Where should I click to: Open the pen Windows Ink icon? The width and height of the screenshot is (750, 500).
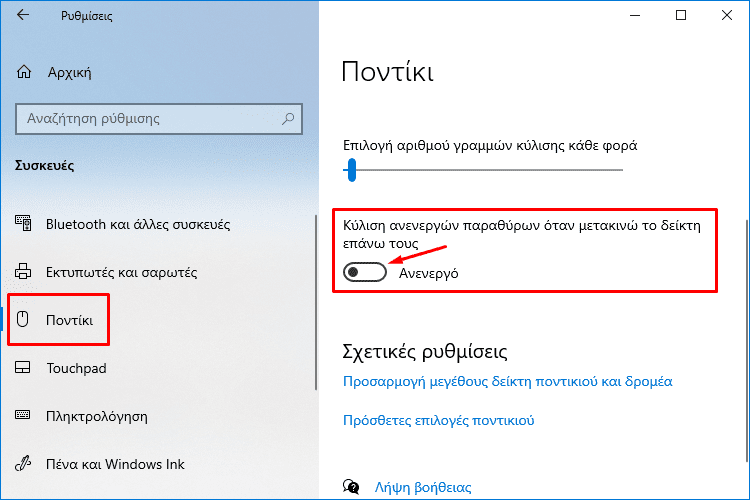pyautogui.click(x=23, y=463)
